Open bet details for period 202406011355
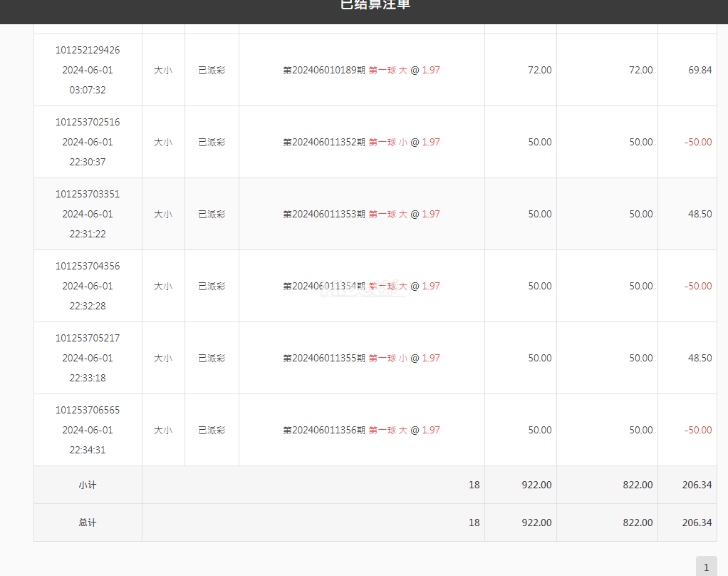Viewport: 728px width, 576px height. coord(362,358)
